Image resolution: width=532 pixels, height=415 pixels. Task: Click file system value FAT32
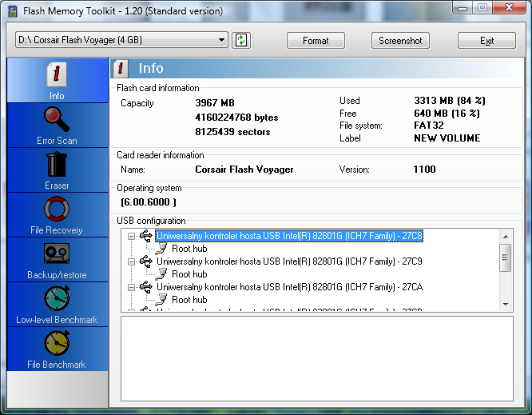[428, 126]
